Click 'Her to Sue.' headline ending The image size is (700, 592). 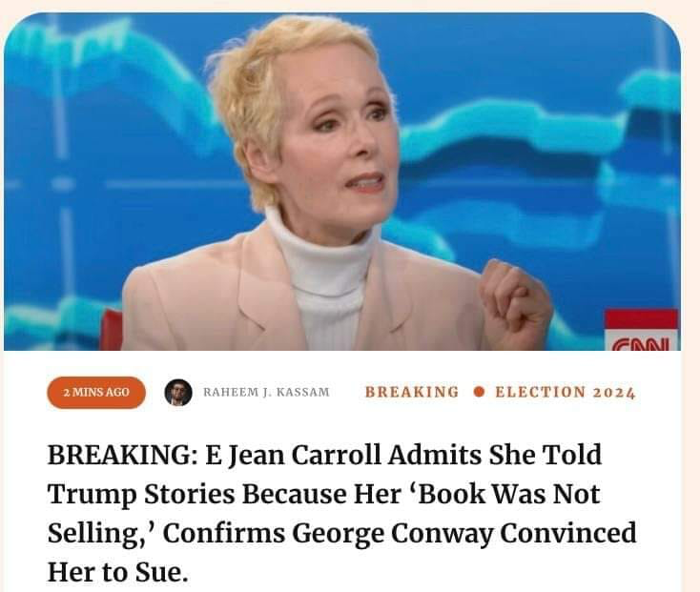click(x=118, y=572)
